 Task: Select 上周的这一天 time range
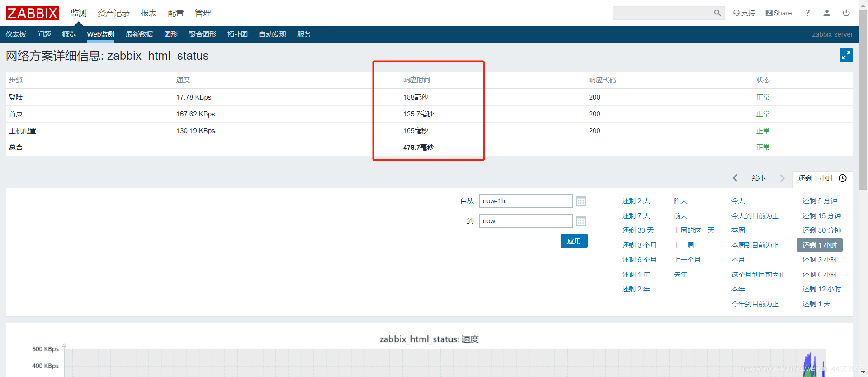[694, 230]
